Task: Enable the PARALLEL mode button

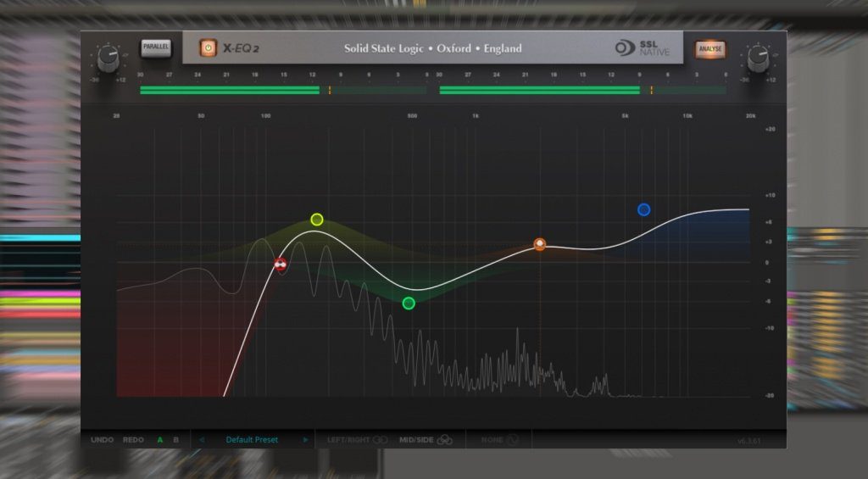Action: [x=156, y=47]
